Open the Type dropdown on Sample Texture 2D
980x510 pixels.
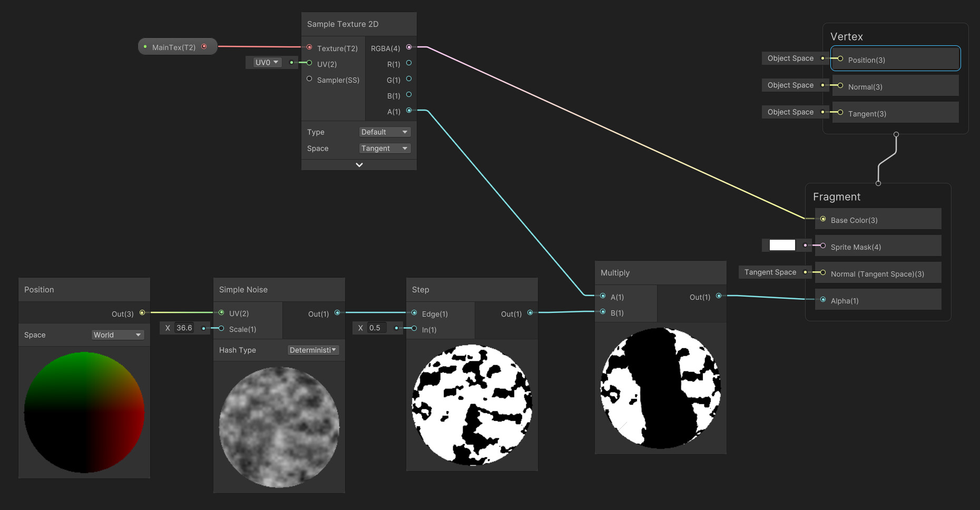pyautogui.click(x=385, y=132)
